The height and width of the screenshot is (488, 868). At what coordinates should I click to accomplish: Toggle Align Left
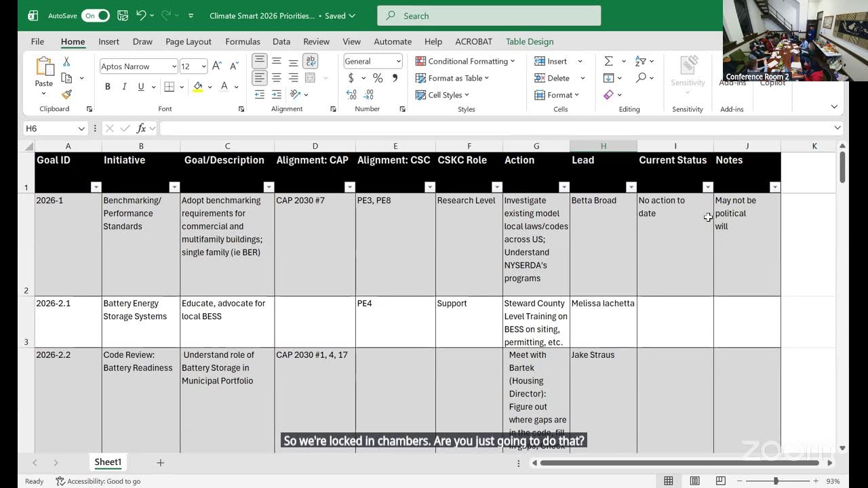point(260,78)
